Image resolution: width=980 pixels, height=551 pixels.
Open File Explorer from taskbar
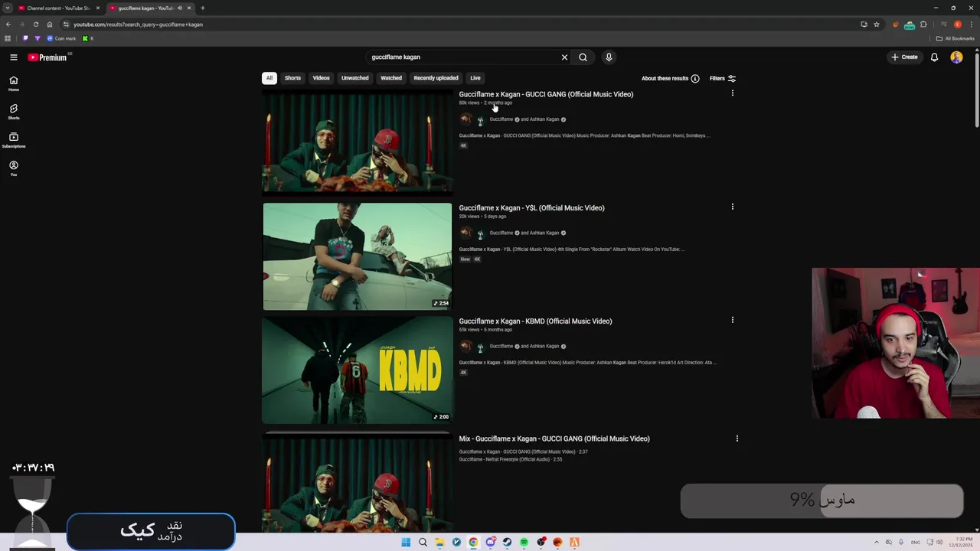click(x=439, y=543)
